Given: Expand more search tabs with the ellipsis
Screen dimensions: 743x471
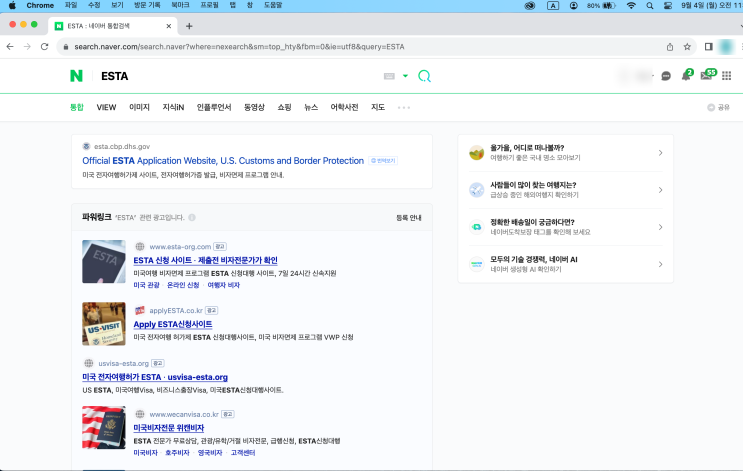Looking at the screenshot, I should point(404,108).
